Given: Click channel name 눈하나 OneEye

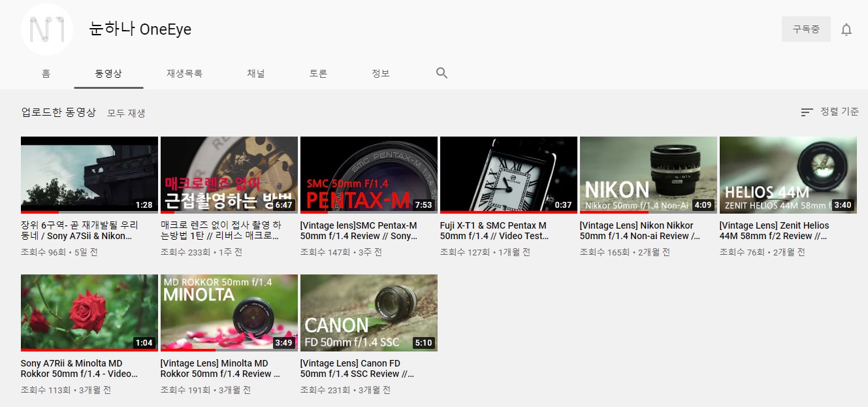Looking at the screenshot, I should pyautogui.click(x=140, y=29).
